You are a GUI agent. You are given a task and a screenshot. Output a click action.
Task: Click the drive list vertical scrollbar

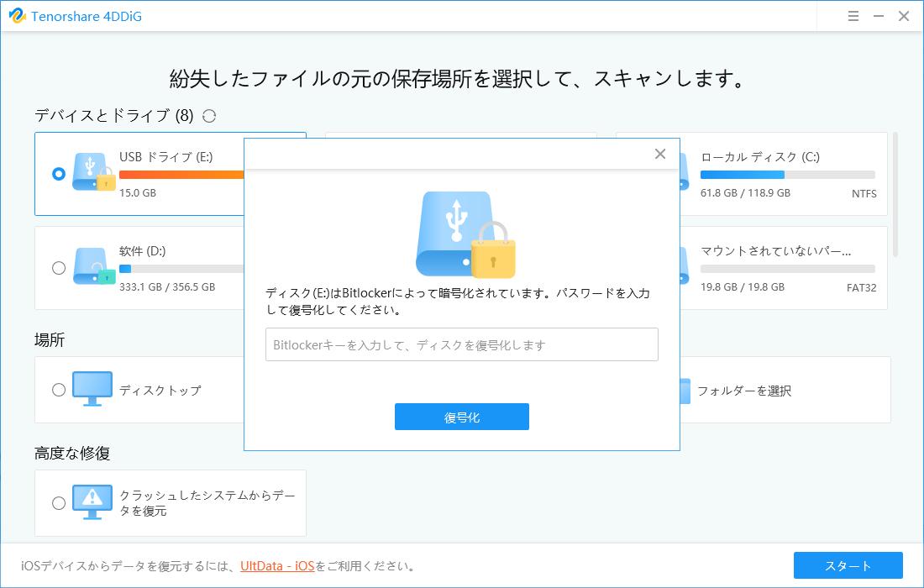[895, 194]
